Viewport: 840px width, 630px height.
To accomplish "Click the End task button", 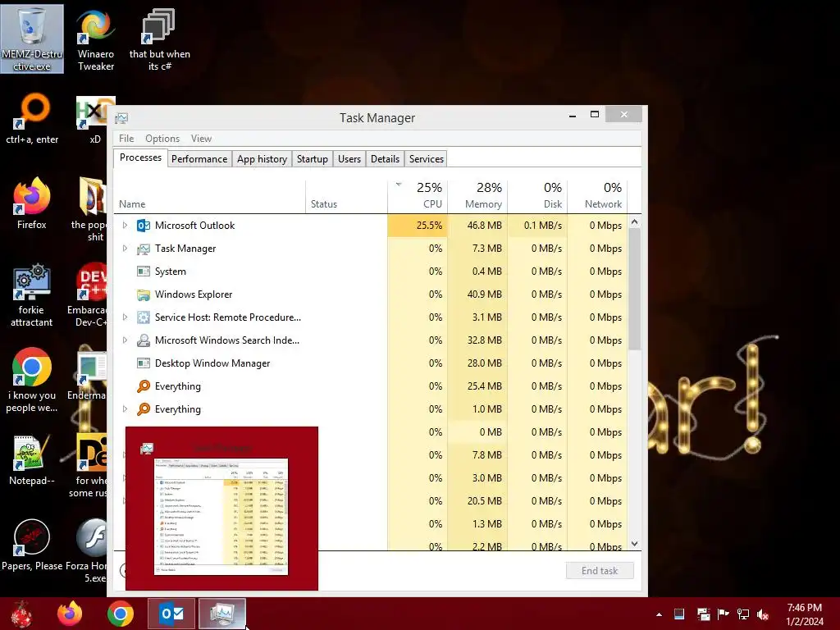I will pos(600,571).
